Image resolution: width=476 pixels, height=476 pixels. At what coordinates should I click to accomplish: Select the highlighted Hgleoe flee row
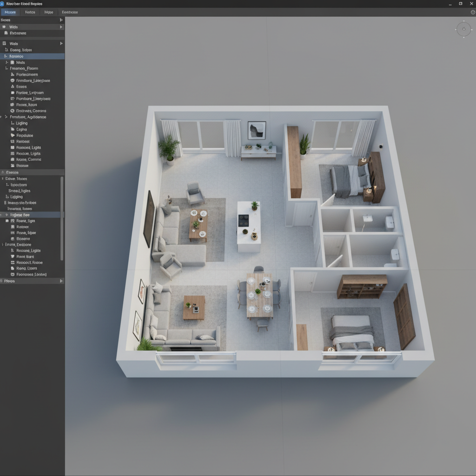point(30,215)
